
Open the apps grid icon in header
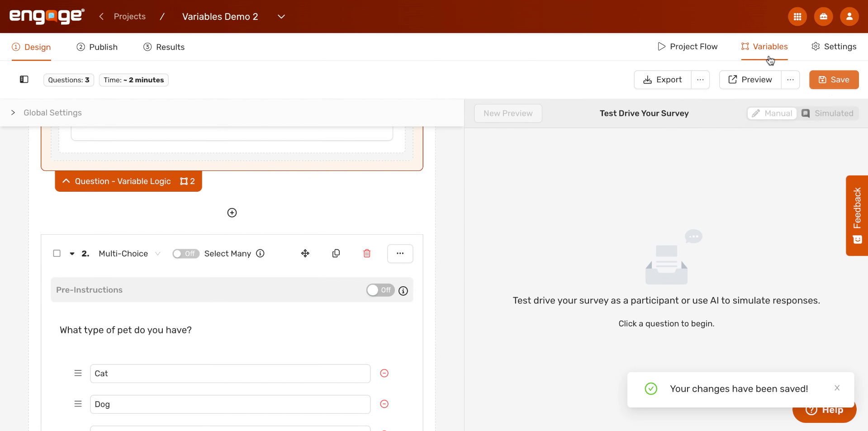[x=797, y=17]
